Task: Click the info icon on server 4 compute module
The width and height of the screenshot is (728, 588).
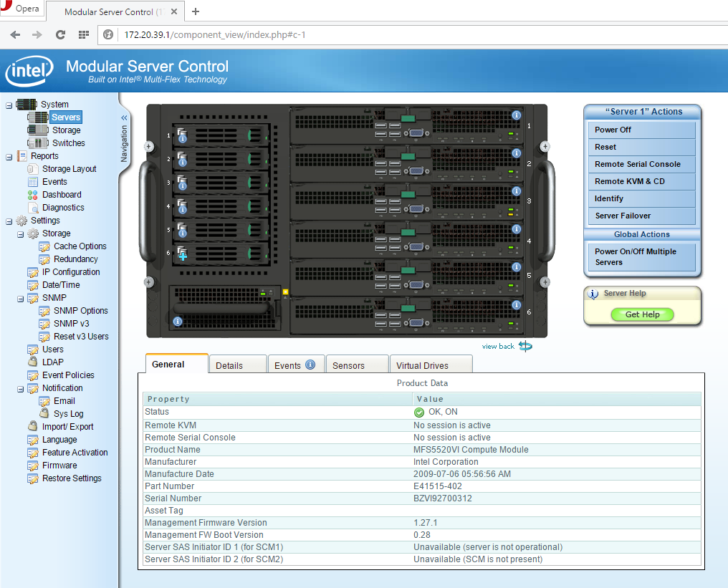Action: (x=517, y=229)
